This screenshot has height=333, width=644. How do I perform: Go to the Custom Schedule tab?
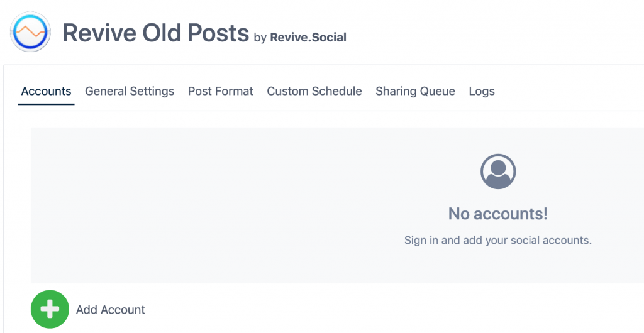tap(314, 91)
